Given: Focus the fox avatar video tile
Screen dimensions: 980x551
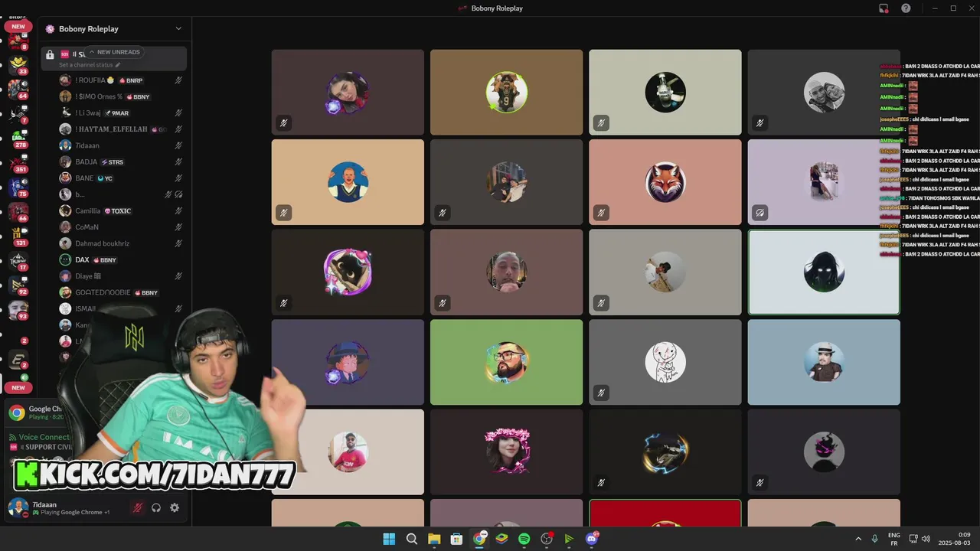Looking at the screenshot, I should [x=665, y=182].
